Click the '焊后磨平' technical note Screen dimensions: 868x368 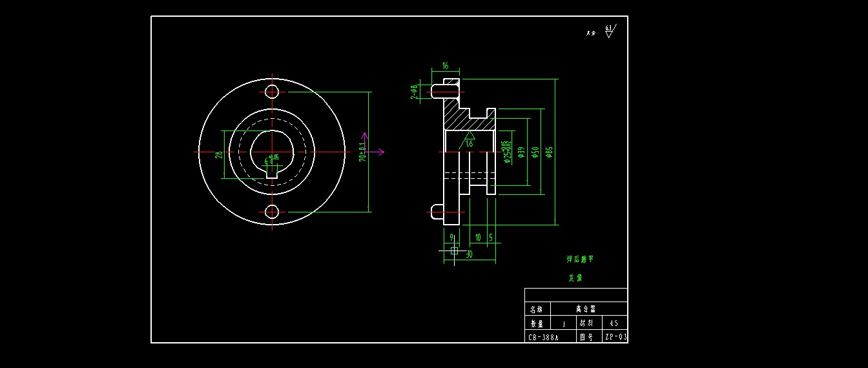(x=580, y=259)
